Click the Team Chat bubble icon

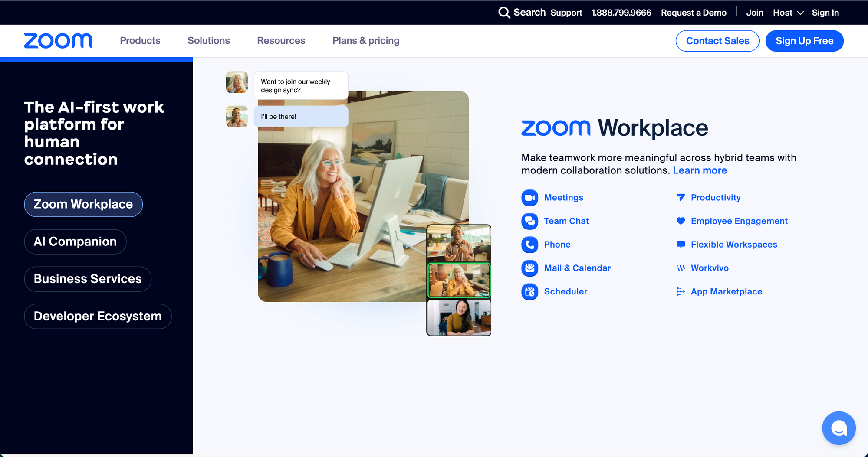pos(529,221)
